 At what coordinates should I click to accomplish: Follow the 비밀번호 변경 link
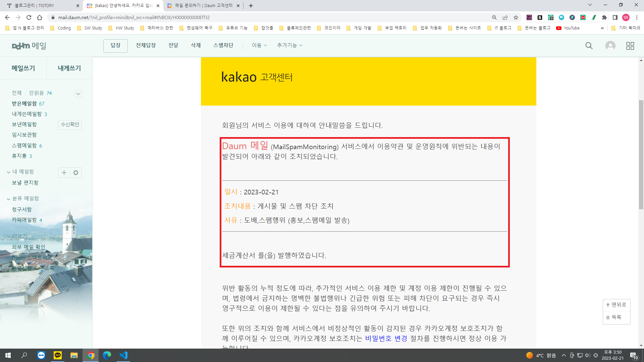coord(386,339)
